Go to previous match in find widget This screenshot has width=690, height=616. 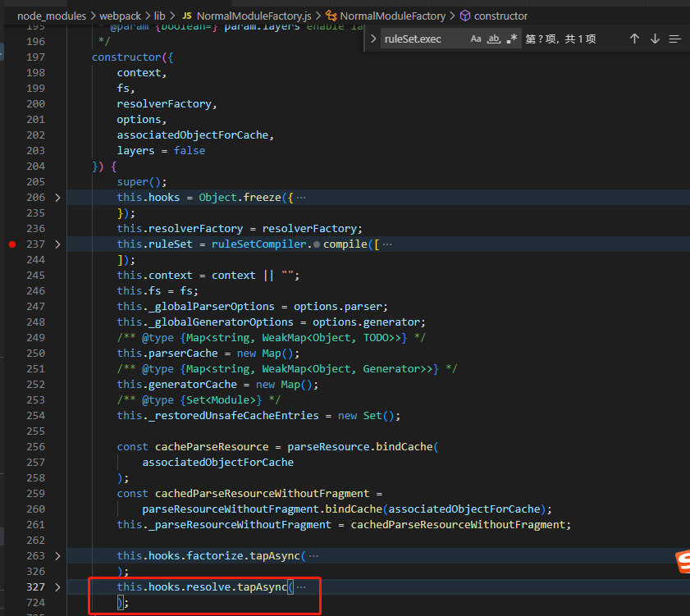coord(634,39)
